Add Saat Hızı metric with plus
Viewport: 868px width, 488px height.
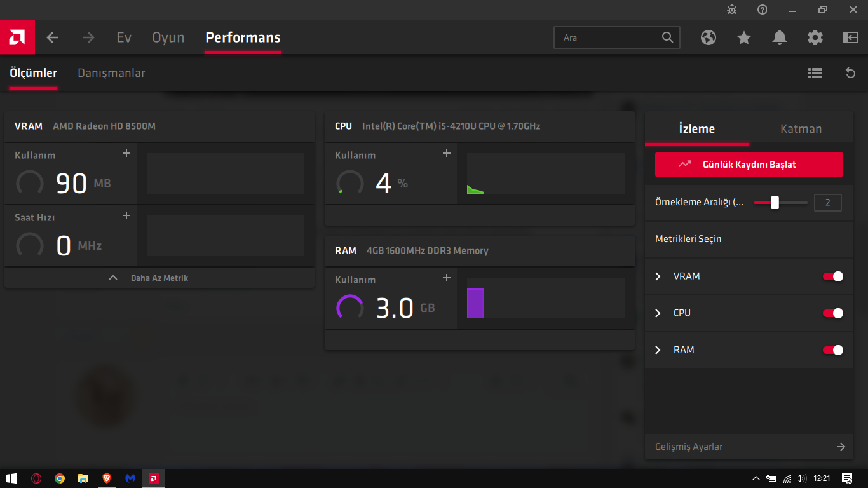tap(126, 215)
